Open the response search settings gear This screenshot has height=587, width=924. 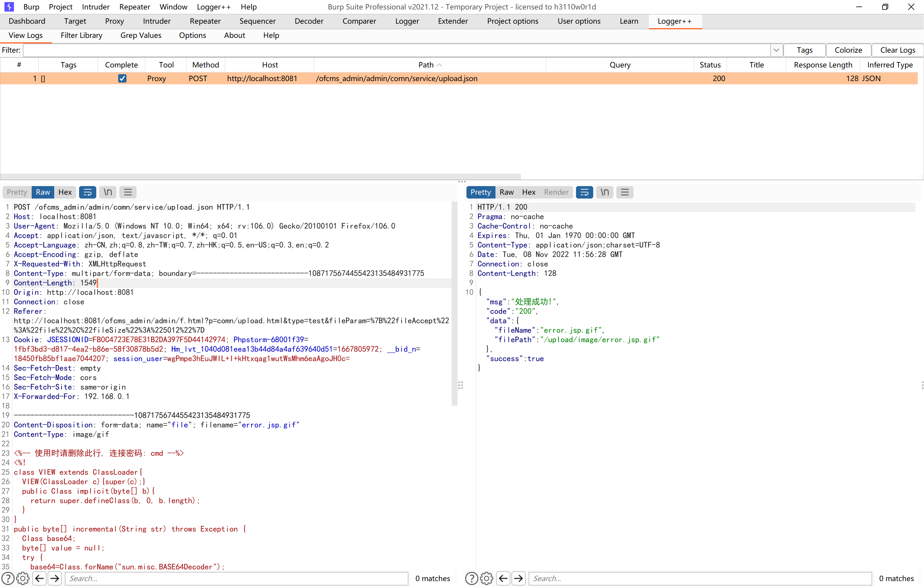(x=486, y=578)
